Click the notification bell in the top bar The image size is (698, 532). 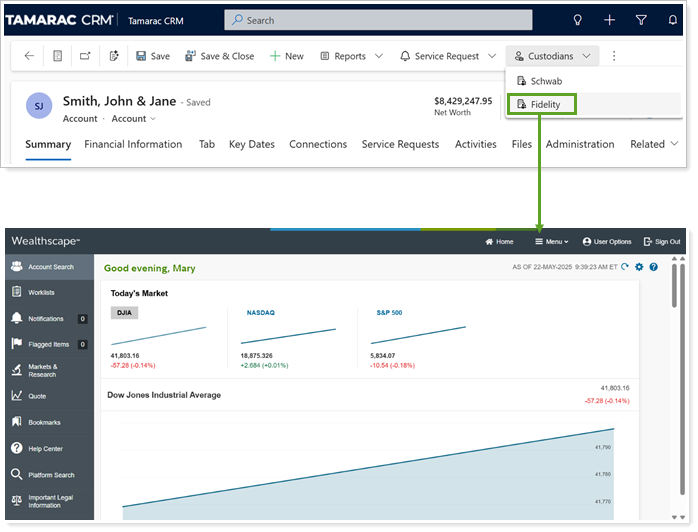(x=672, y=20)
